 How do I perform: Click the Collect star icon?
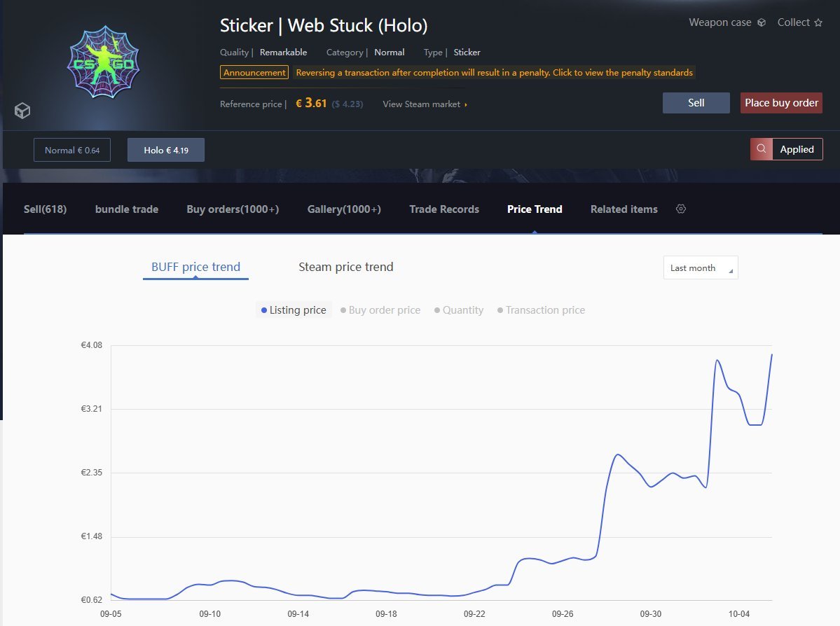(x=818, y=22)
